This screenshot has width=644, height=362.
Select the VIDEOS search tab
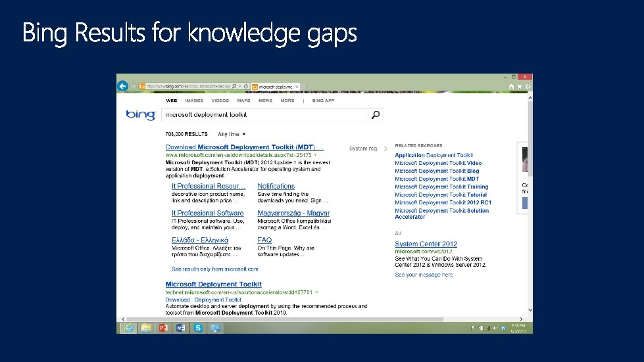point(220,101)
